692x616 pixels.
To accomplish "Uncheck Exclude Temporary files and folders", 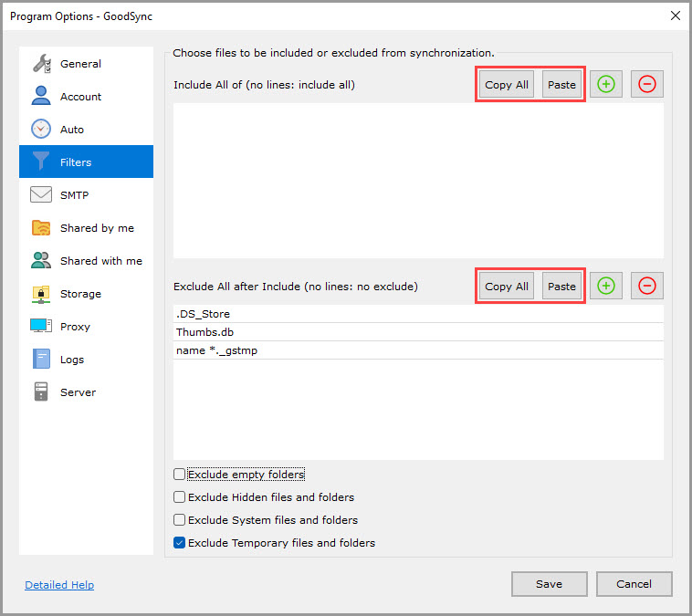I will click(179, 543).
